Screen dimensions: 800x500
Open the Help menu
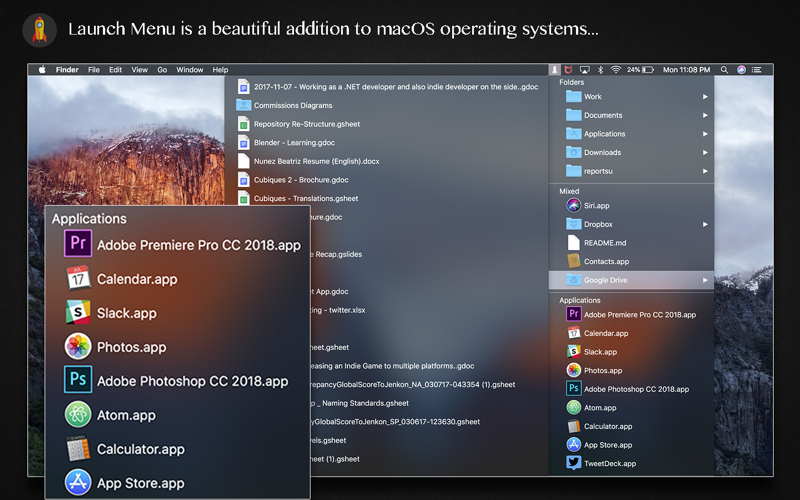(220, 70)
